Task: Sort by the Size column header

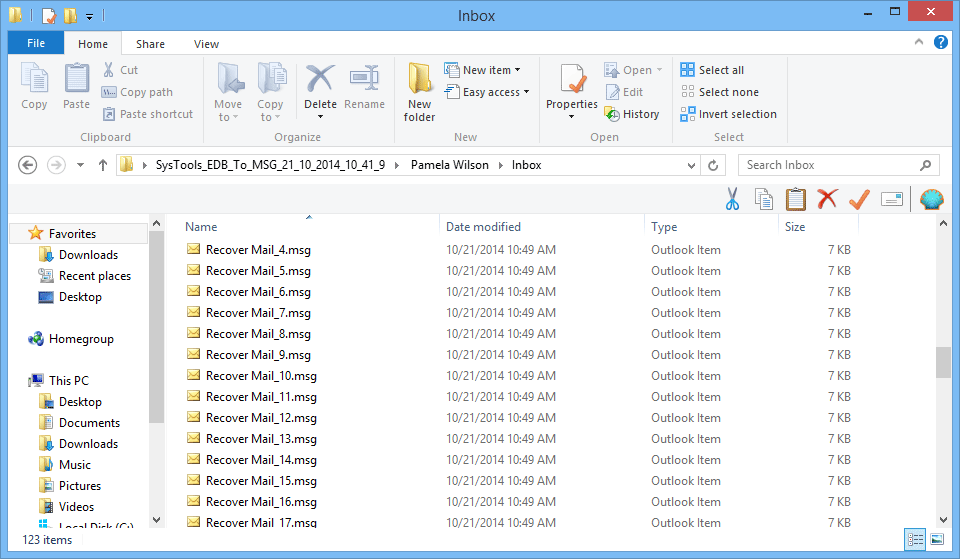Action: (x=795, y=227)
